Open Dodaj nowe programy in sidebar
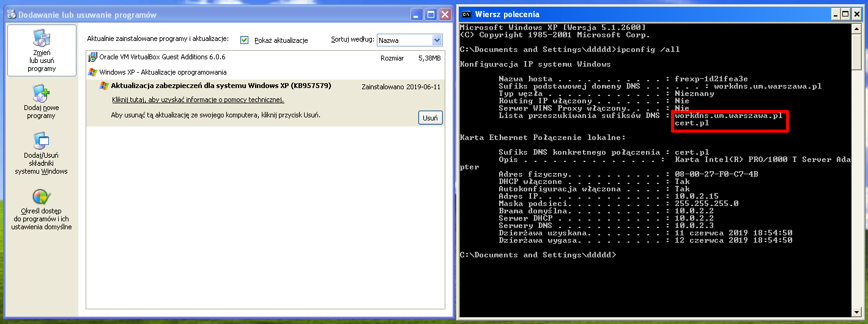Viewport: 868px width, 324px height. click(42, 95)
